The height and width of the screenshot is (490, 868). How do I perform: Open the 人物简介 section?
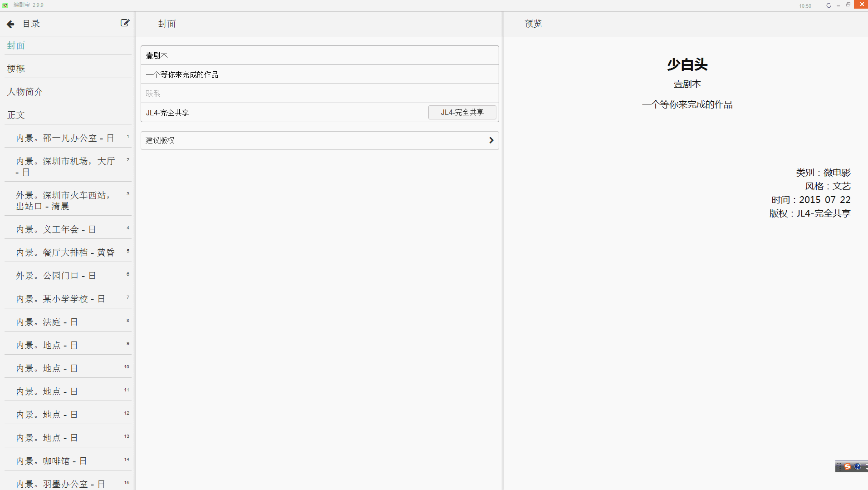[25, 92]
